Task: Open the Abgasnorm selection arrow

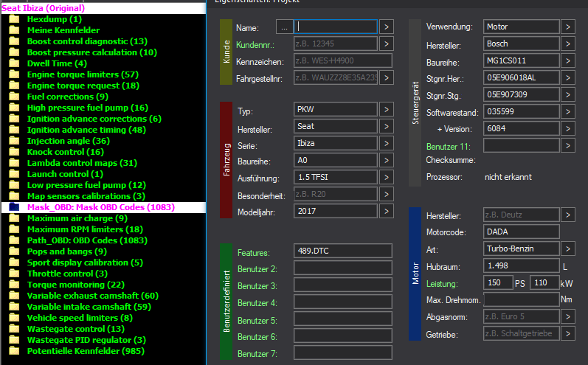Action: pyautogui.click(x=568, y=316)
